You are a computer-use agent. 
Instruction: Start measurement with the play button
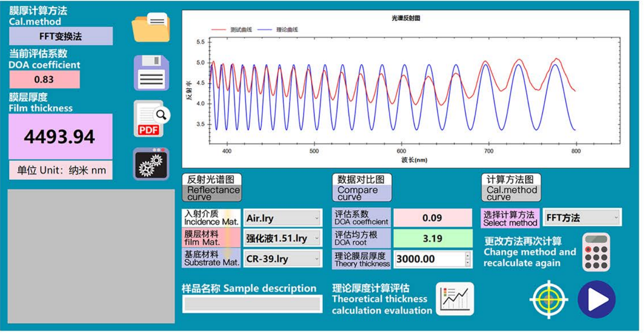point(596,300)
